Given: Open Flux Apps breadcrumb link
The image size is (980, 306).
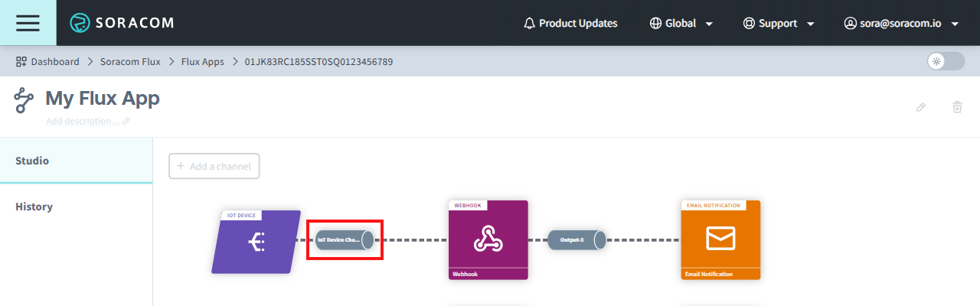Looking at the screenshot, I should coord(203,61).
